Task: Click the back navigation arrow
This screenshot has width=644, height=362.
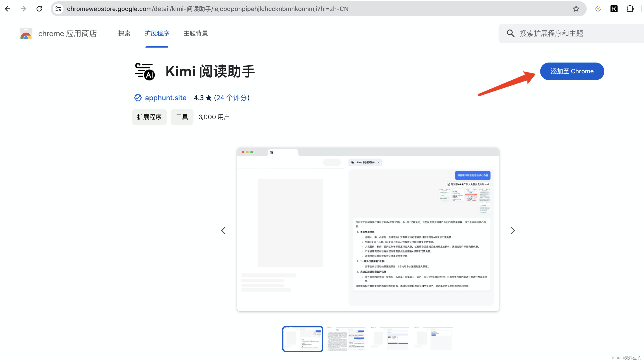Action: (8, 9)
